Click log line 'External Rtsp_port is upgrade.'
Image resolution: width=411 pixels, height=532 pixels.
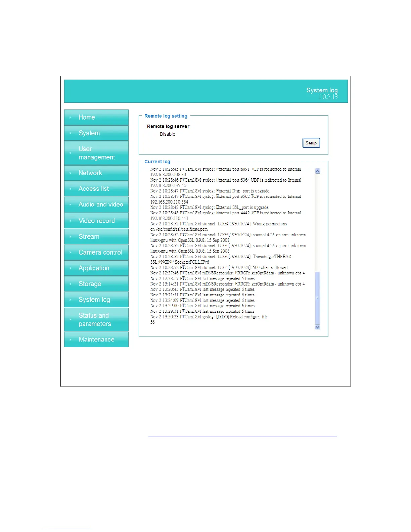(210, 191)
